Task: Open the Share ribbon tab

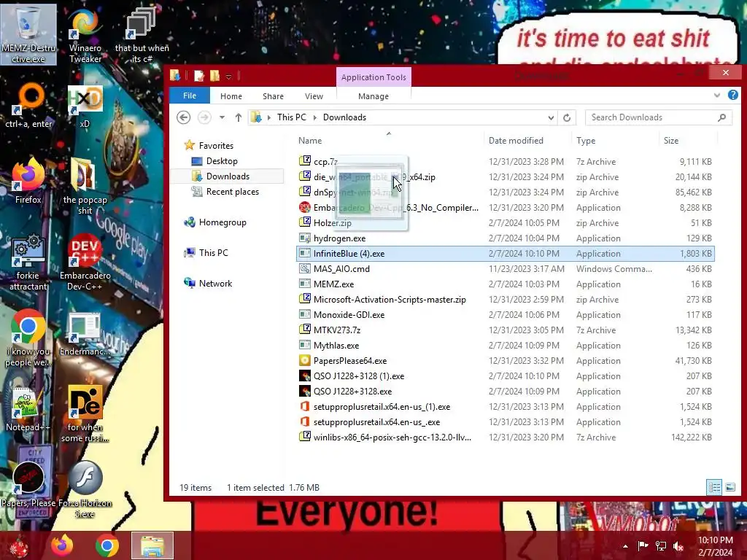Action: (x=273, y=96)
